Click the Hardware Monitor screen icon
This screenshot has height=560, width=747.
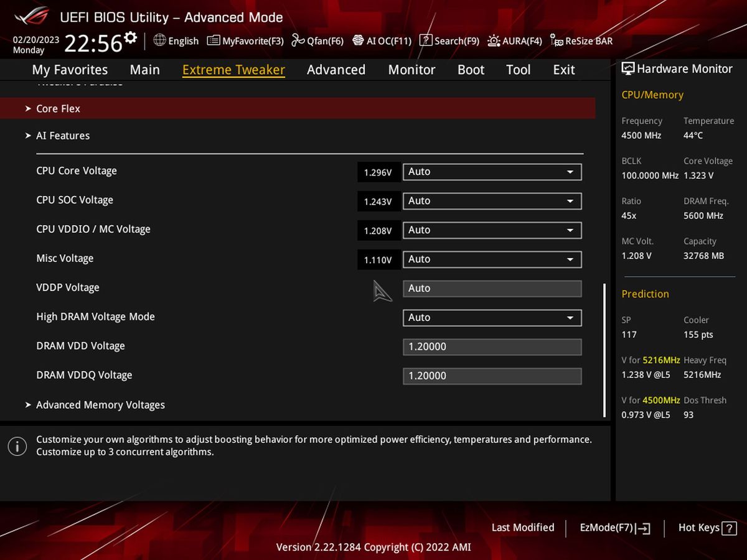click(x=628, y=69)
